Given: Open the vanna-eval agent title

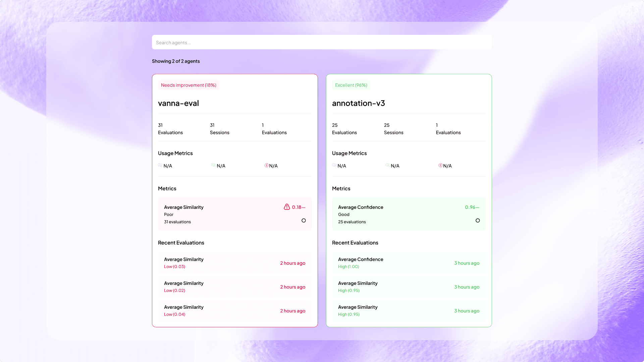Looking at the screenshot, I should pos(178,103).
